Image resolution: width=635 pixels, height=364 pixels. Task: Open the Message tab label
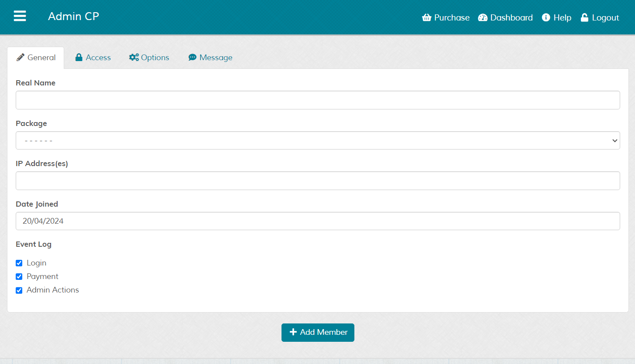click(x=216, y=58)
